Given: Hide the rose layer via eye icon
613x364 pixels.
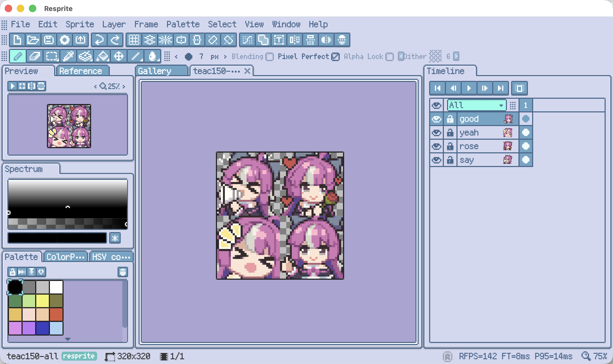Looking at the screenshot, I should coord(437,146).
